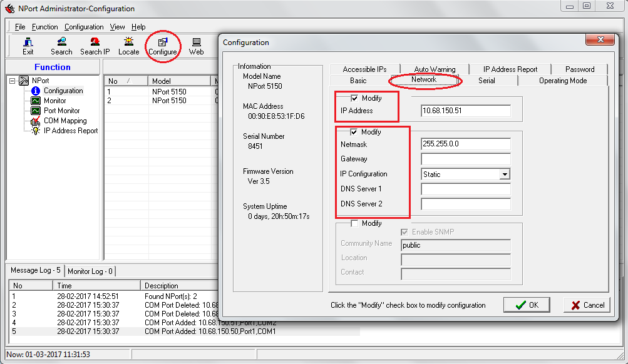The image size is (628, 364).
Task: Click the Search toolbar icon
Action: (61, 46)
